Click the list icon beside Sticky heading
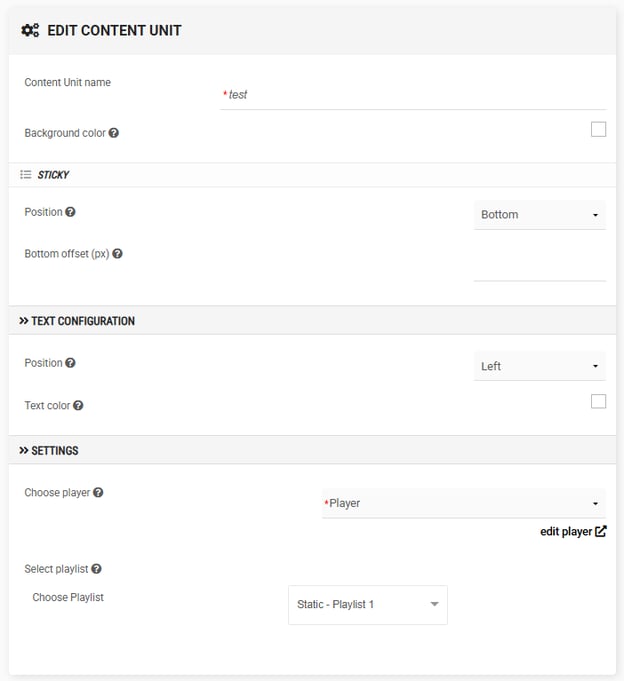This screenshot has width=624, height=681. coord(26,175)
